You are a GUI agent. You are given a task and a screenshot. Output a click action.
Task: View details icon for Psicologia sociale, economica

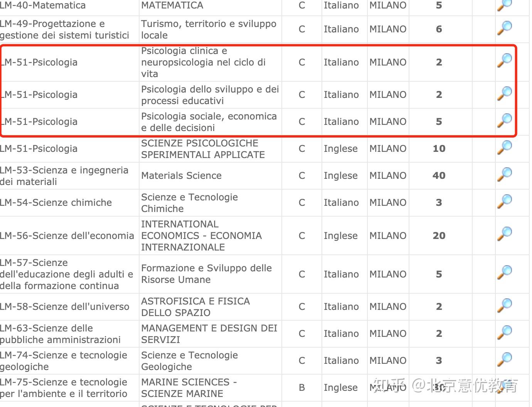click(x=504, y=120)
